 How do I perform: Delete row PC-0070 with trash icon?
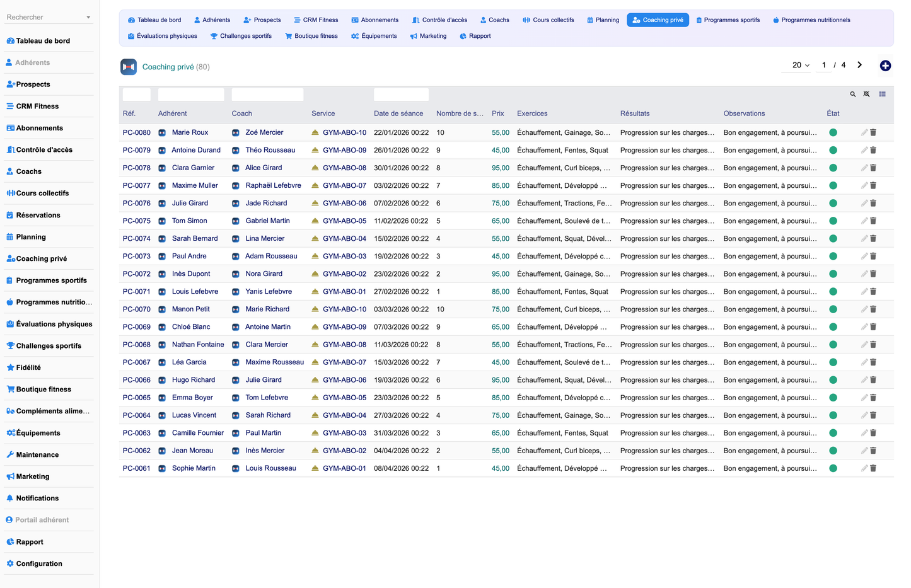point(873,309)
